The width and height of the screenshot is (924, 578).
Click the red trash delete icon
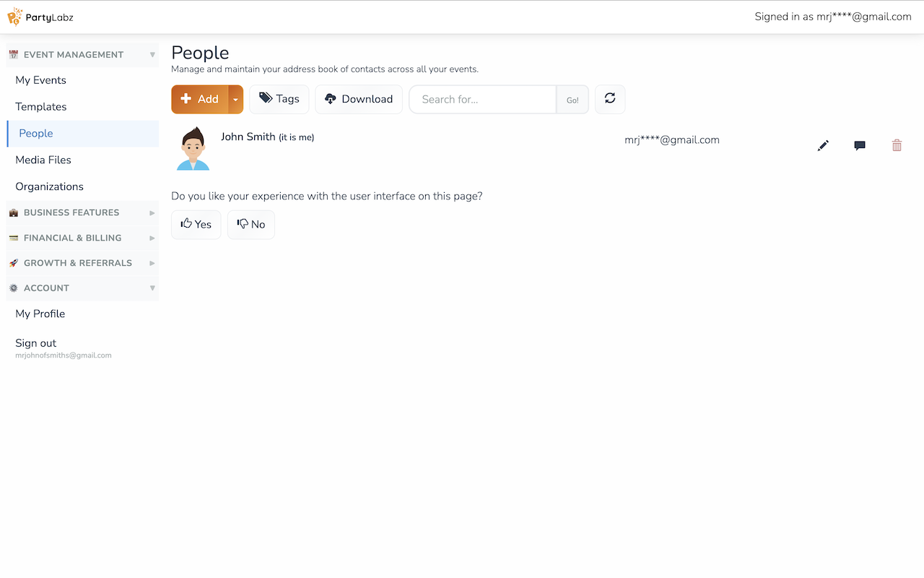tap(897, 146)
